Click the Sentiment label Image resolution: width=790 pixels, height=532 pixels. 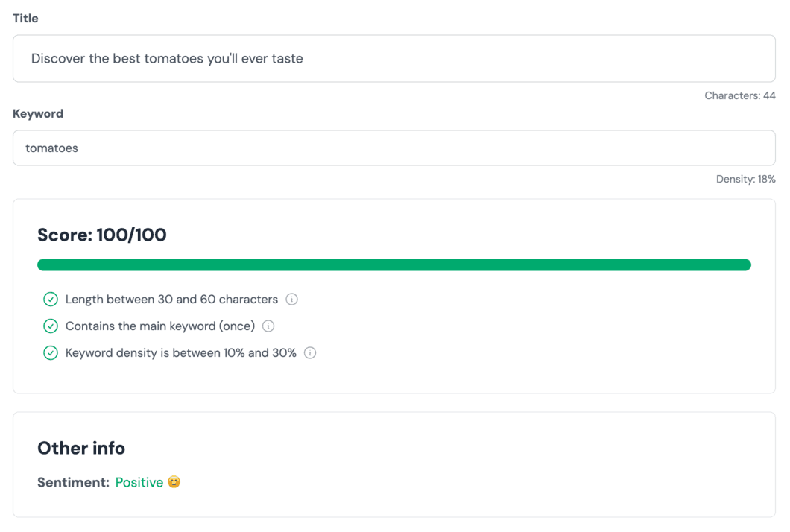point(73,483)
